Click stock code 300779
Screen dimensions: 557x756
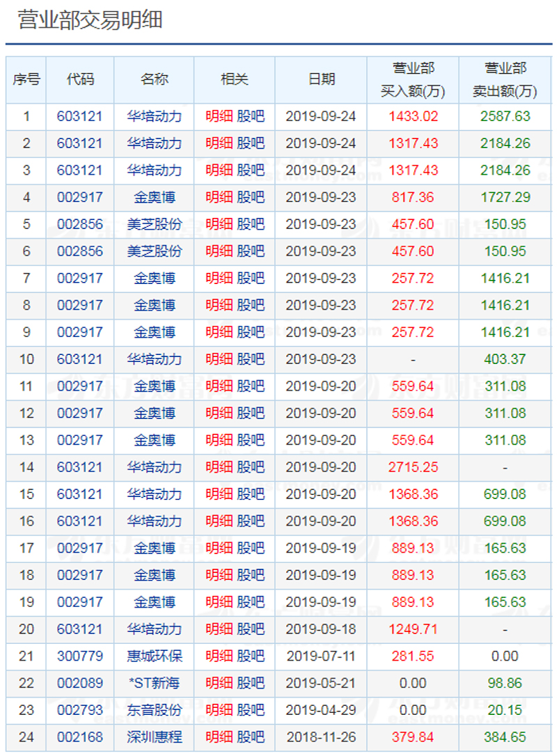(x=79, y=656)
